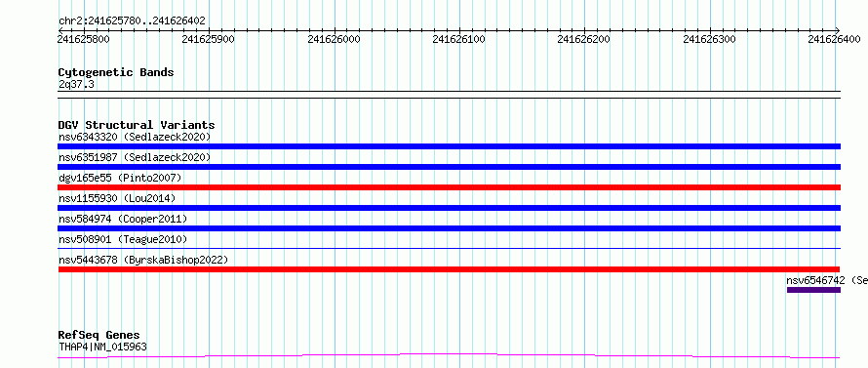Open variant nsv6343320 (Sedlazeck2020) label

[135, 137]
